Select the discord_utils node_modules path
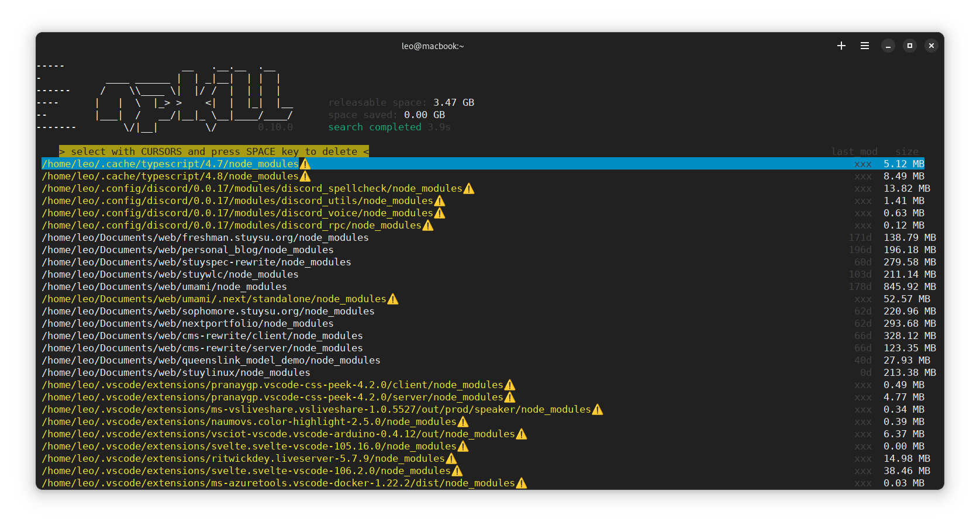Image resolution: width=980 pixels, height=529 pixels. click(x=237, y=201)
